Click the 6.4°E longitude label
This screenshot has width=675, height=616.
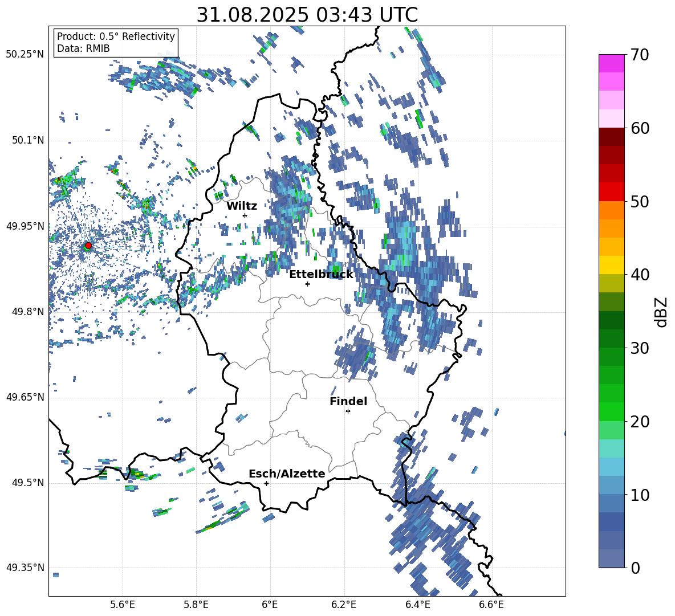pyautogui.click(x=417, y=605)
